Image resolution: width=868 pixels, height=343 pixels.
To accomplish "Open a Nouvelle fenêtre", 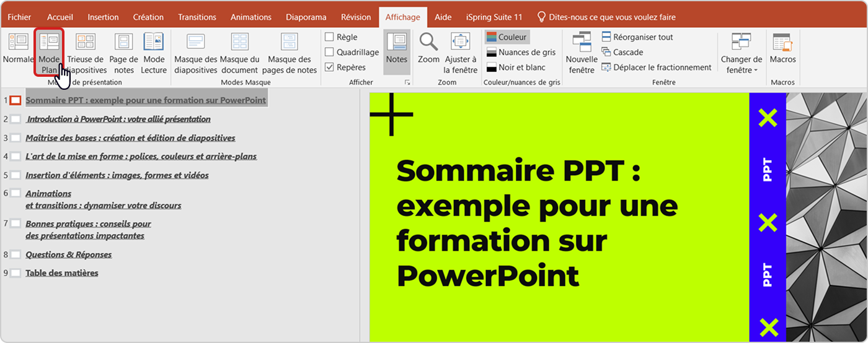I will pyautogui.click(x=582, y=53).
